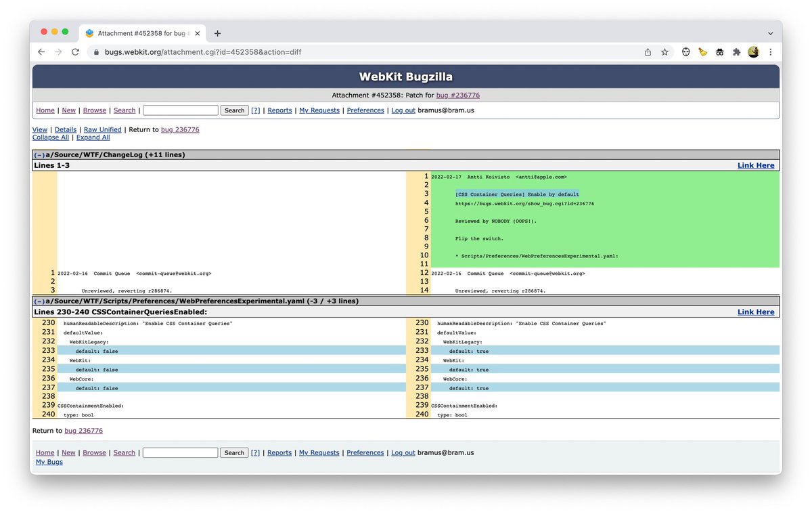Reload the page with the refresh icon

(75, 52)
